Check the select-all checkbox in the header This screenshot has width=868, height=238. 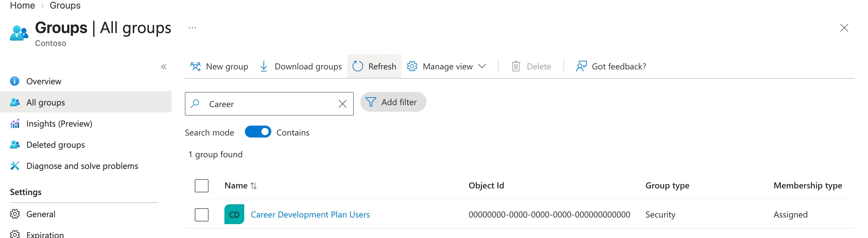coord(202,186)
